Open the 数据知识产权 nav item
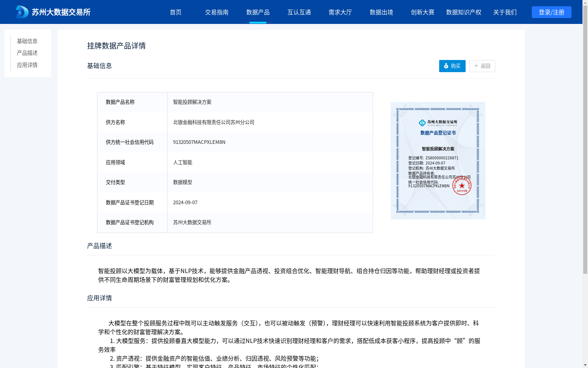Image resolution: width=588 pixels, height=368 pixels. [x=464, y=12]
